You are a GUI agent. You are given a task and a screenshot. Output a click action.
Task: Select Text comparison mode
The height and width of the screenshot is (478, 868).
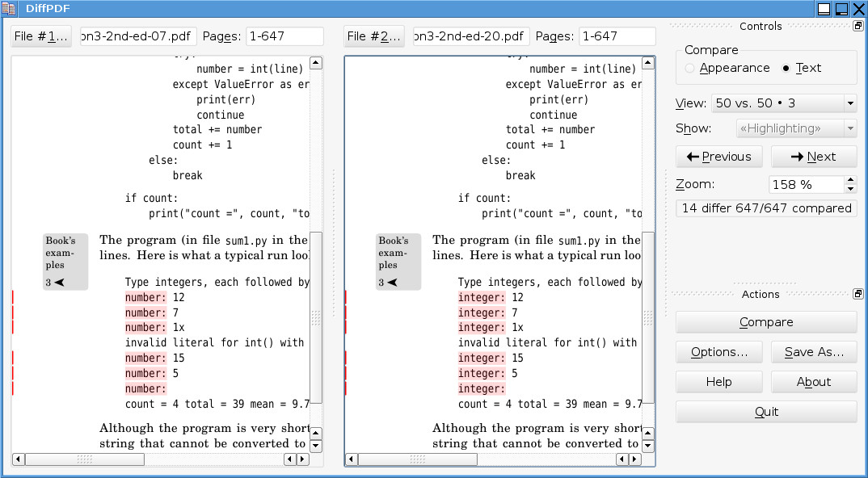pyautogui.click(x=801, y=68)
